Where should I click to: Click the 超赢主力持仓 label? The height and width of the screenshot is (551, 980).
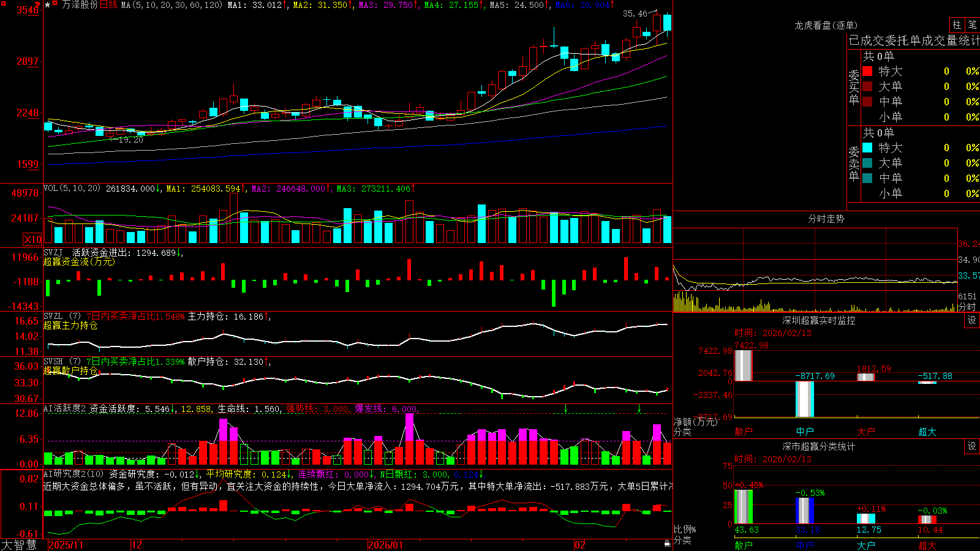(x=70, y=325)
